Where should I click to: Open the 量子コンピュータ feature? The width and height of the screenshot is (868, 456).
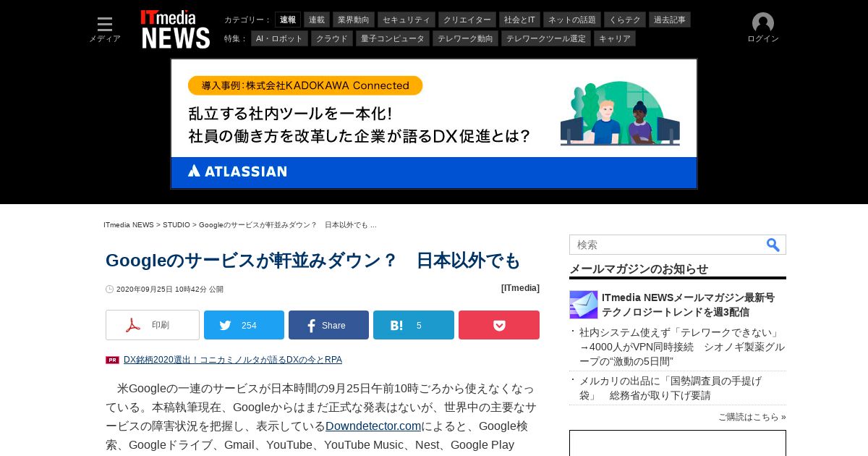[x=393, y=38]
